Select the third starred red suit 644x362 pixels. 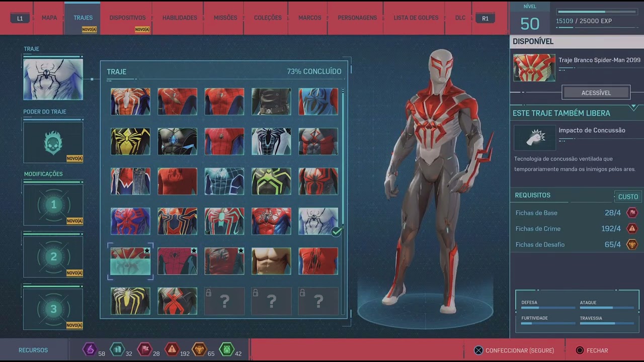pos(224,261)
